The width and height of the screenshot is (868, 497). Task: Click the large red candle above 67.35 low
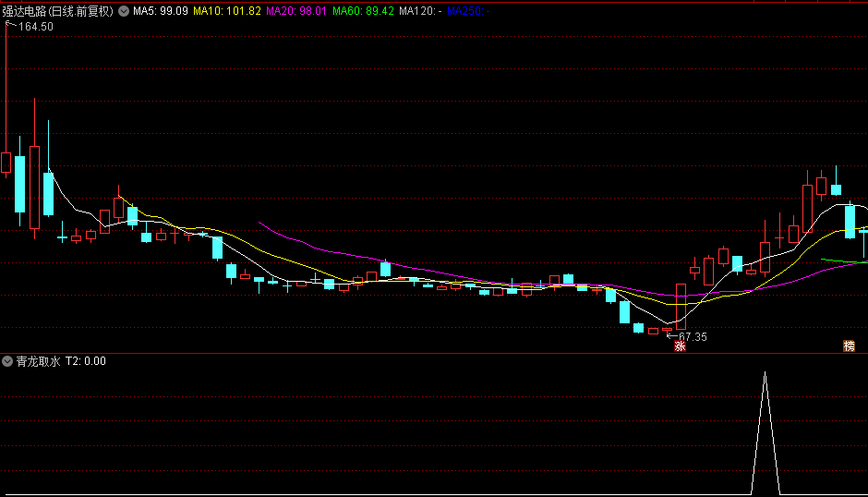coord(681,307)
